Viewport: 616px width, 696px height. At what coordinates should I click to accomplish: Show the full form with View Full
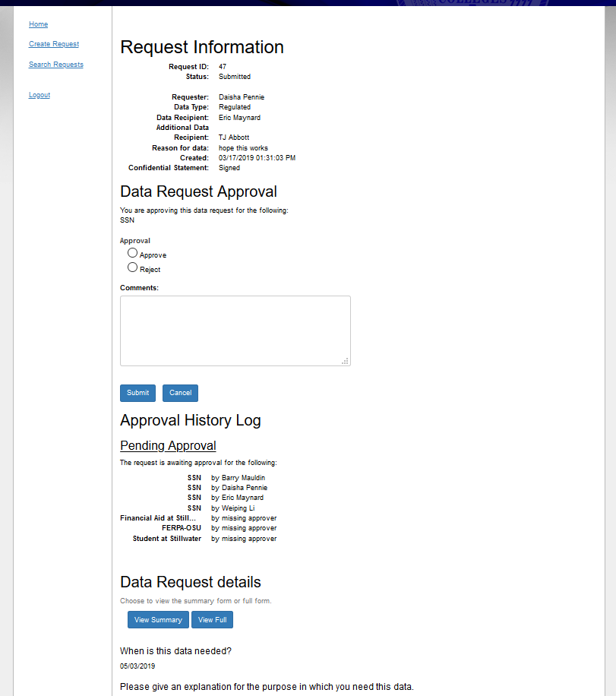click(x=212, y=620)
